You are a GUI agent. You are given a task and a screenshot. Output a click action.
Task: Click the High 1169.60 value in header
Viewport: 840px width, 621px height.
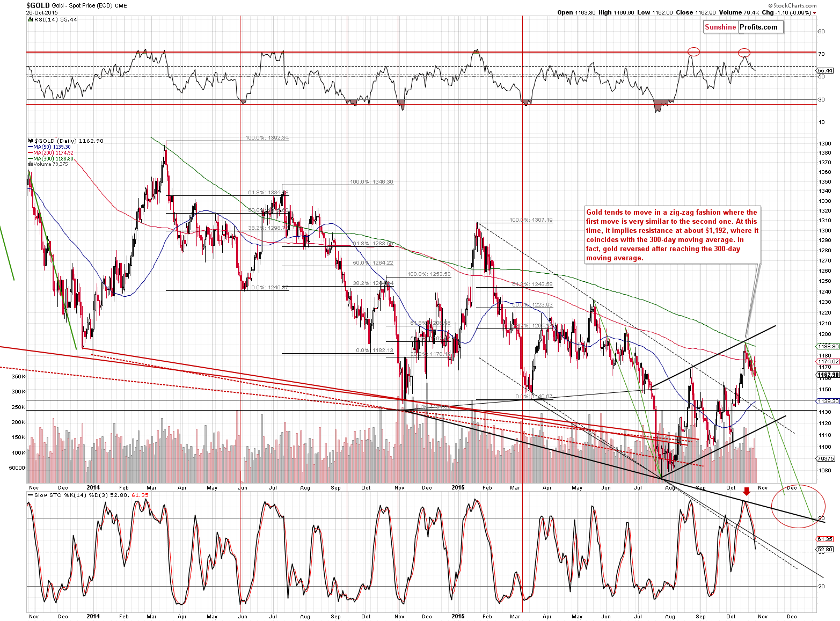coord(616,12)
